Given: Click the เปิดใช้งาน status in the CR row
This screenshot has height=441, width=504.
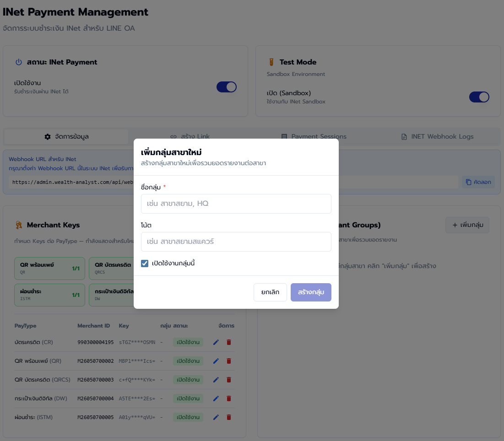Looking at the screenshot, I should (188, 342).
